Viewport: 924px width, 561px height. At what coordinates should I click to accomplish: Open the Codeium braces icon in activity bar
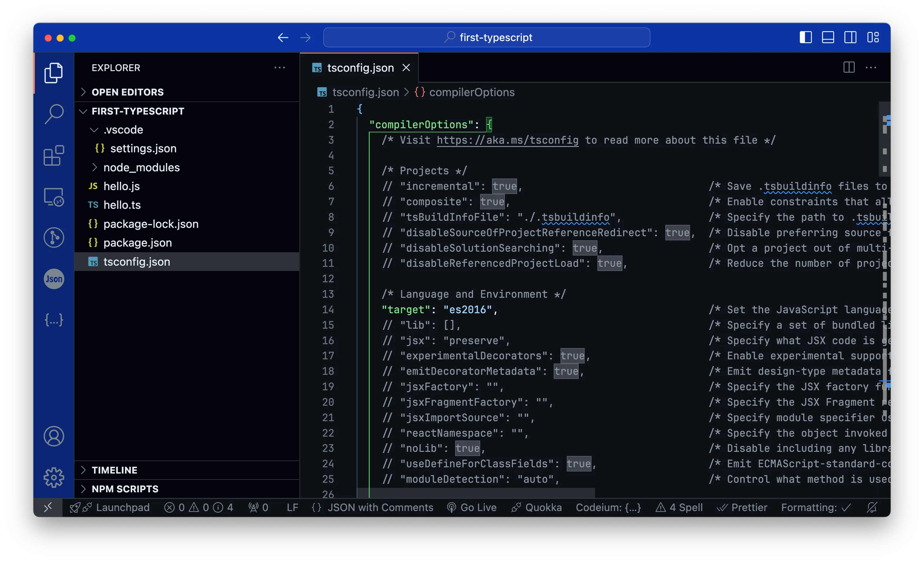tap(54, 320)
